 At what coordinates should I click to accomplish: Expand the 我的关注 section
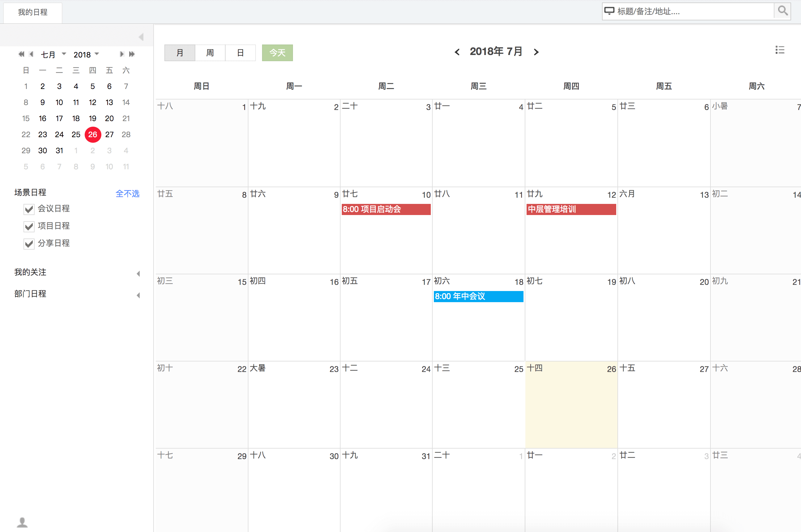[x=138, y=273]
